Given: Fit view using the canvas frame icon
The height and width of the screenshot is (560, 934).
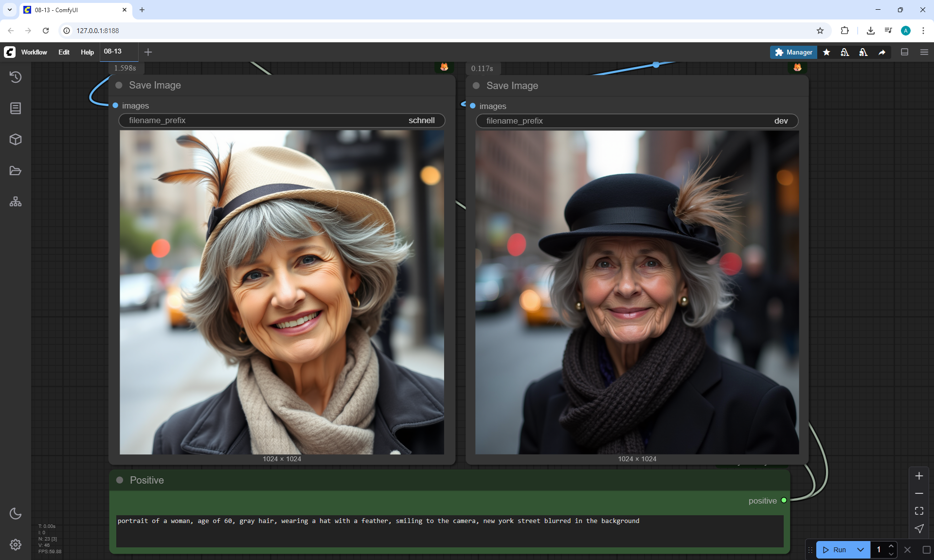Looking at the screenshot, I should click(x=919, y=511).
